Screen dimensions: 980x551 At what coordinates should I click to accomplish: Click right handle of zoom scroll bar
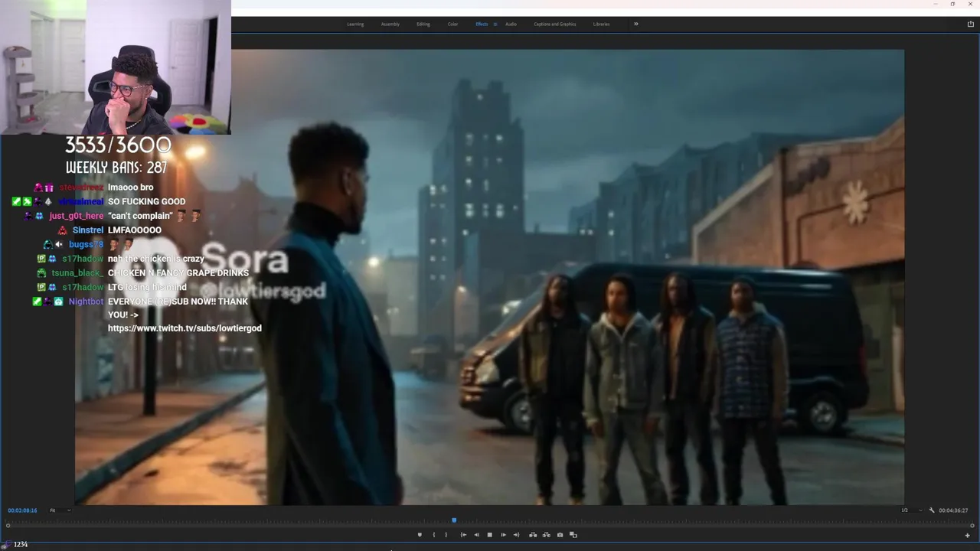[x=972, y=526]
